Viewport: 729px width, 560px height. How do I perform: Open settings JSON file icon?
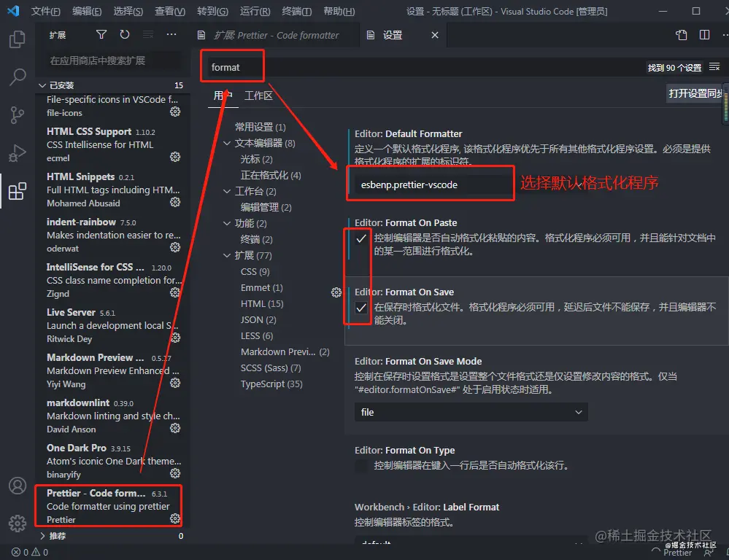point(681,35)
